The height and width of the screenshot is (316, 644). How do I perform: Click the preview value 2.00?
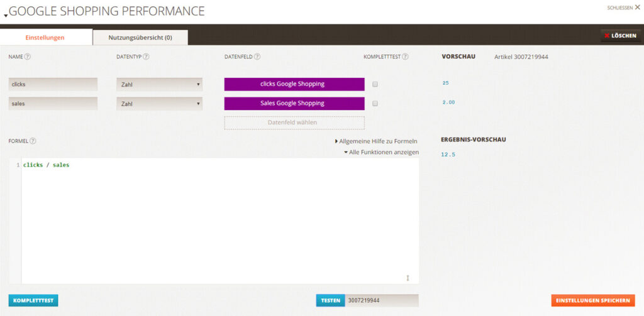click(x=448, y=102)
